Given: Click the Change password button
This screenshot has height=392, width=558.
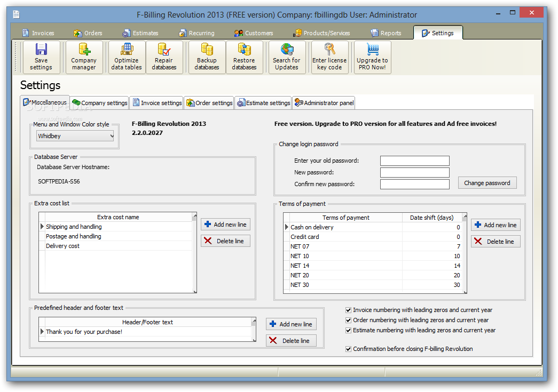Looking at the screenshot, I should point(487,183).
